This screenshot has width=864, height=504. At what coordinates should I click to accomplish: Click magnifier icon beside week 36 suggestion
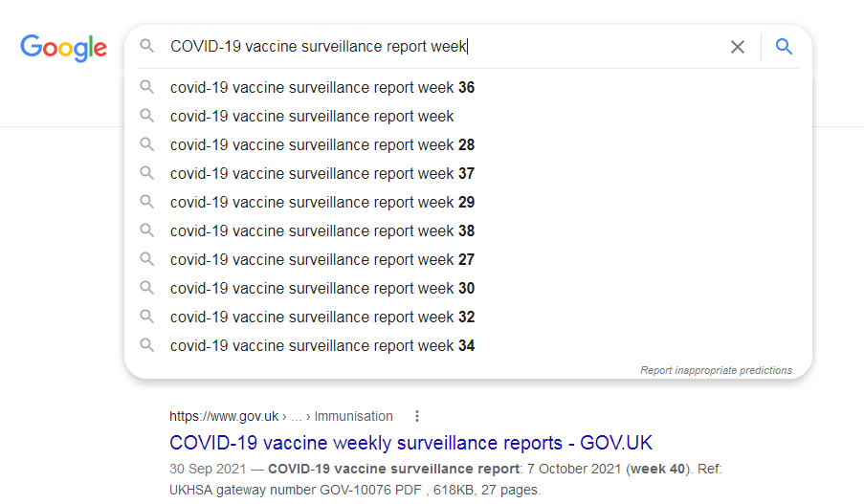[146, 87]
